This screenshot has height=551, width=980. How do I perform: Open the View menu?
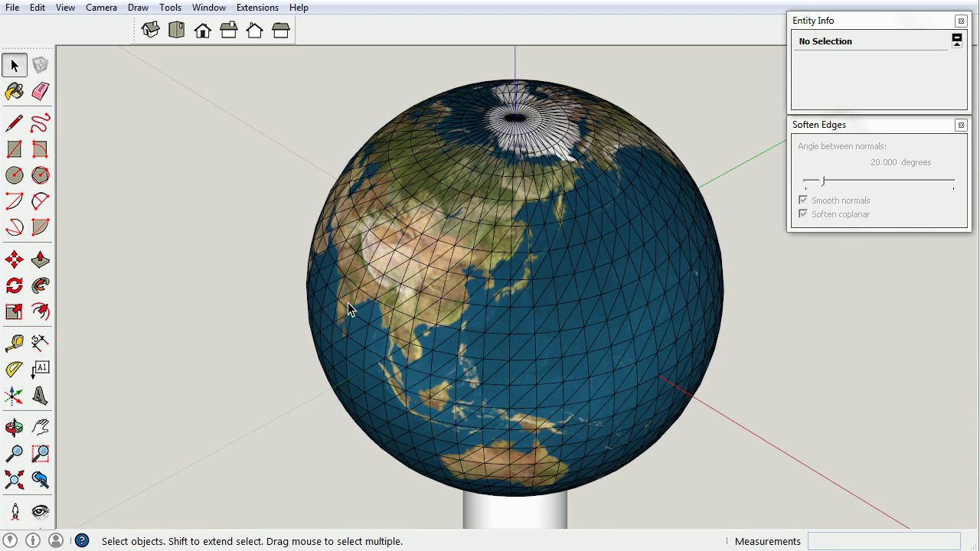coord(65,8)
